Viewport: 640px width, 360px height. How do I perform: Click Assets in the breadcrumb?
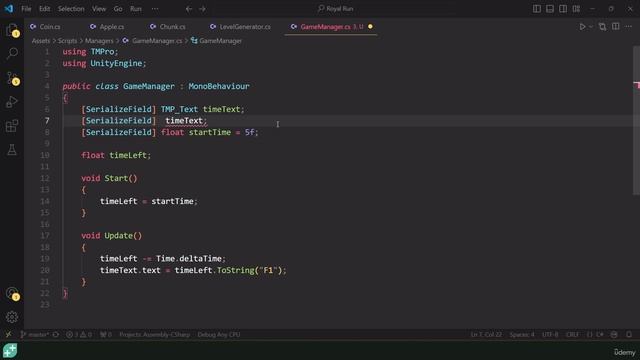coord(41,41)
